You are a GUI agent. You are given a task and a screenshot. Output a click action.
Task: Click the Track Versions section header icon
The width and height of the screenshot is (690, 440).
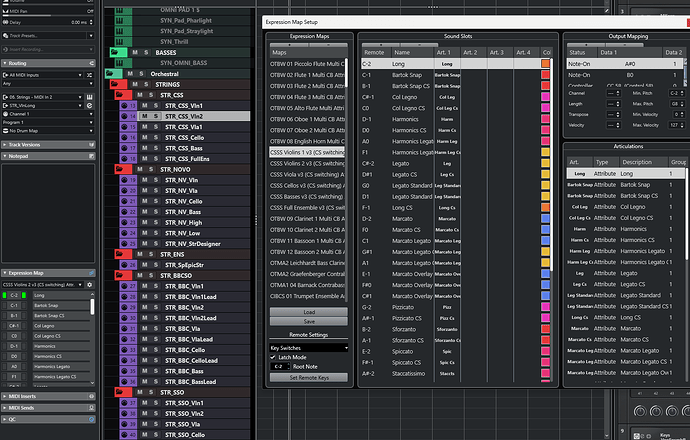tap(92, 145)
